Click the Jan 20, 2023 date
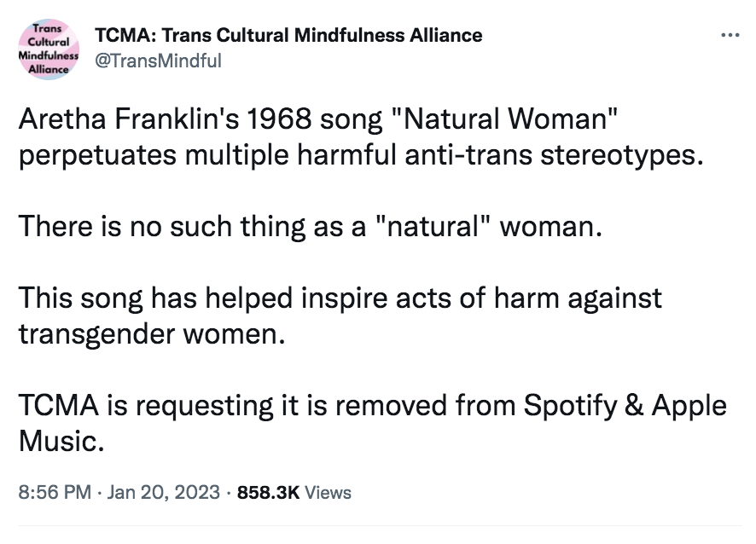Screen dimensions: 756x544 coord(163,493)
